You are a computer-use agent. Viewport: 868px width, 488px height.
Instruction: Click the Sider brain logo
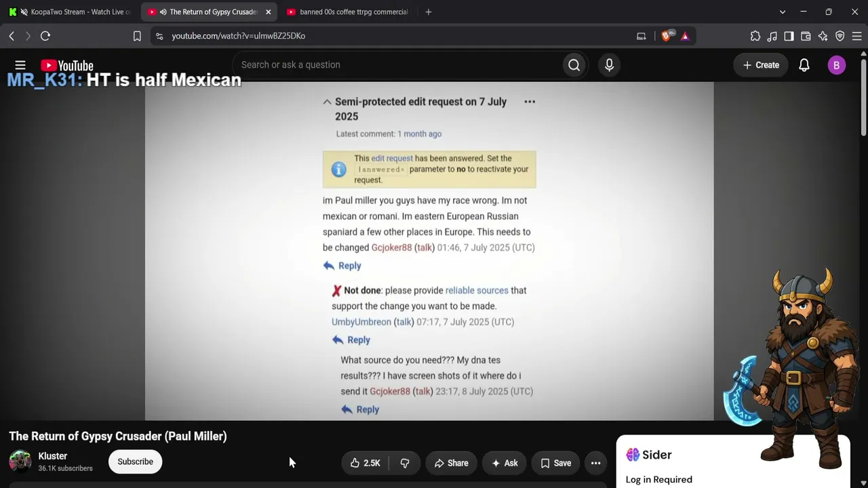tap(633, 455)
